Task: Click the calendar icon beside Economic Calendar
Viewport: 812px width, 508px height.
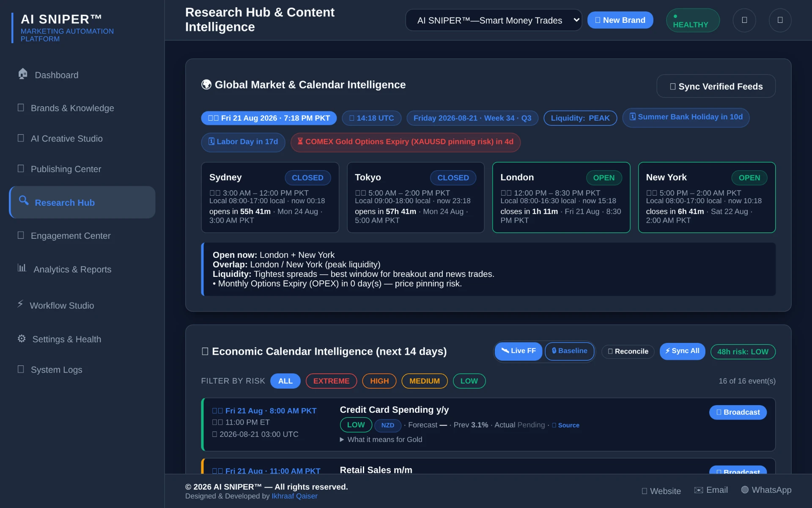Action: tap(205, 351)
